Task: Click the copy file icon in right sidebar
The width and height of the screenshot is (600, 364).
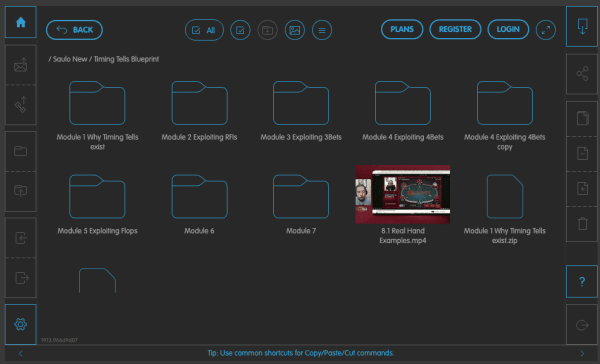Action: pos(582,118)
